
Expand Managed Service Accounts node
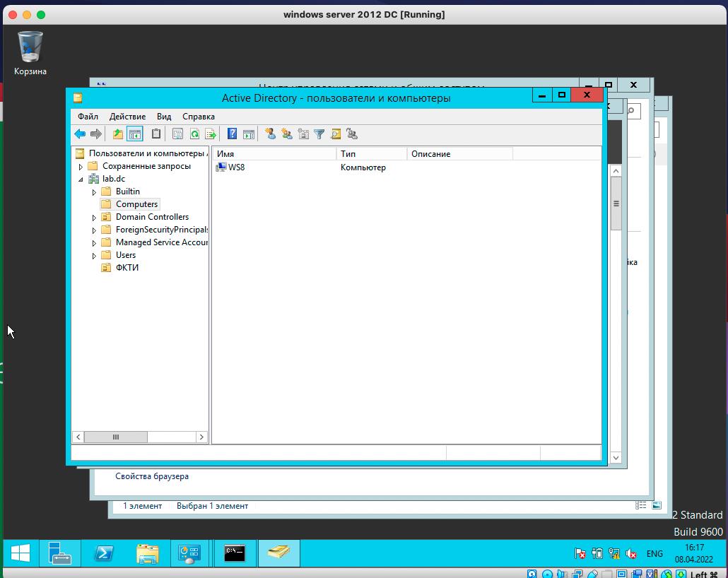tap(94, 243)
